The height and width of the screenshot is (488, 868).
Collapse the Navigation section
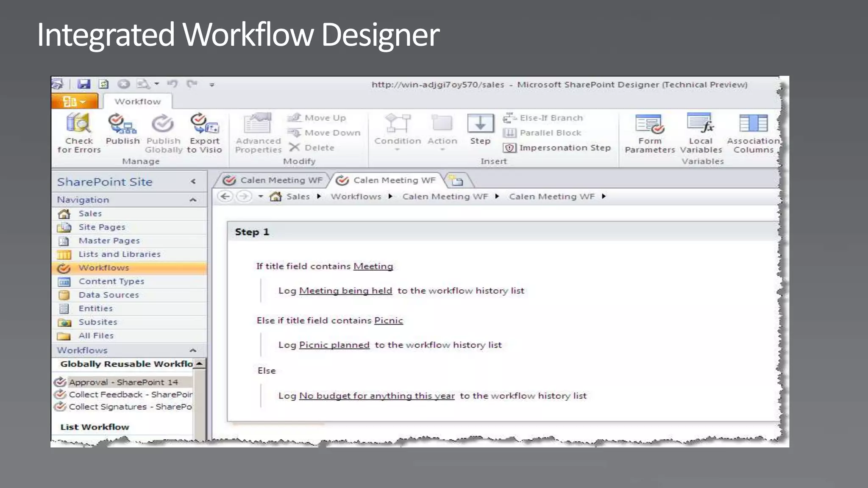[x=193, y=200]
